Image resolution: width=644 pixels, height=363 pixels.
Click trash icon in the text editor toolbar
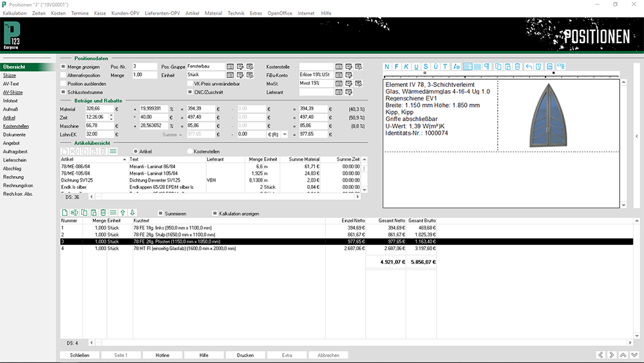pyautogui.click(x=517, y=66)
